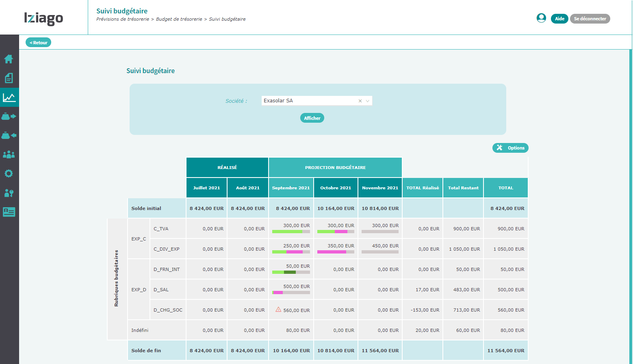This screenshot has height=364, width=633.
Task: Open the user profile avatar icon
Action: tap(541, 18)
